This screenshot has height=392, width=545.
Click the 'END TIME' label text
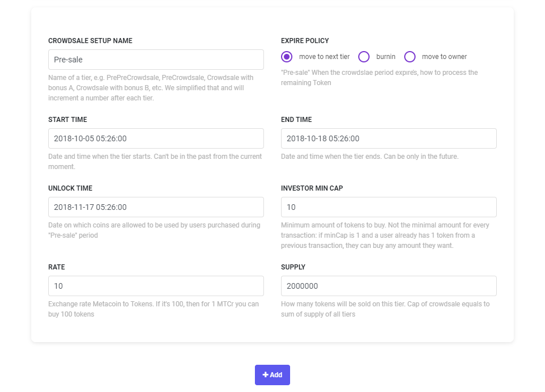296,120
